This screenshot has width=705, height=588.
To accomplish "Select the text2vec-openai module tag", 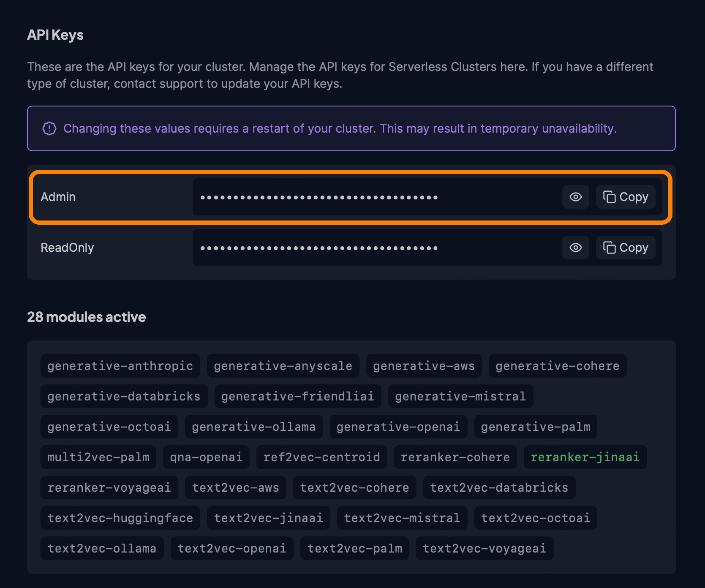I will (x=232, y=548).
